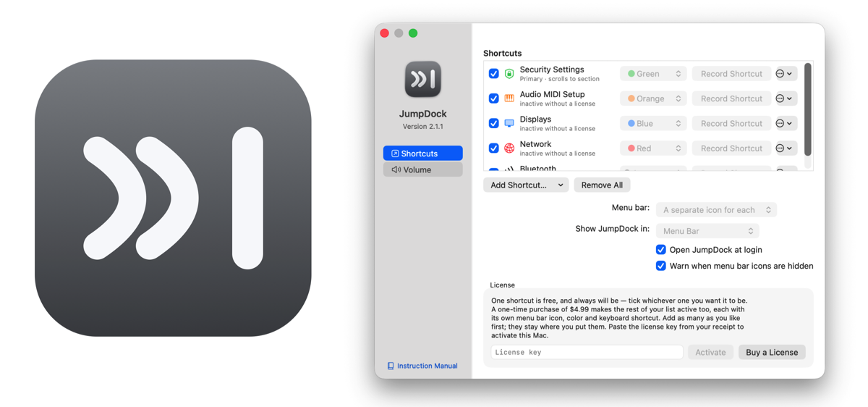Click Record Shortcut for Displays
Screen dimensions: 868x407
[x=731, y=123]
